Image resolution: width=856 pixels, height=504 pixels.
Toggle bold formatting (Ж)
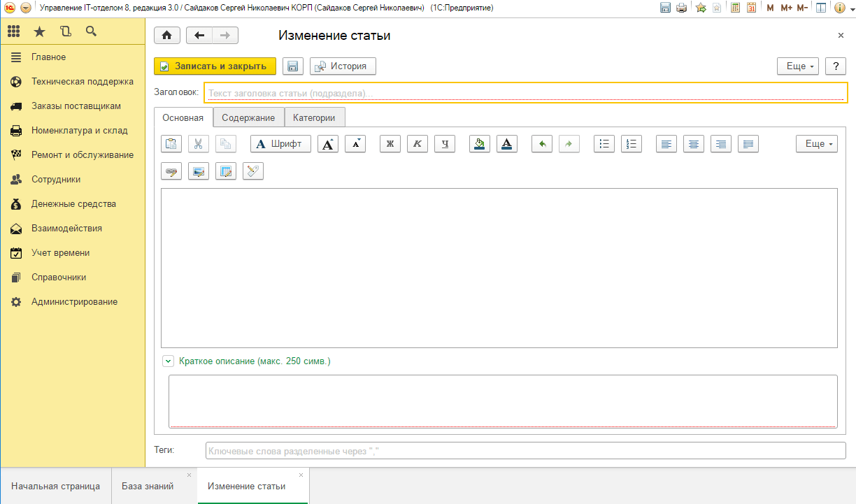tap(390, 144)
